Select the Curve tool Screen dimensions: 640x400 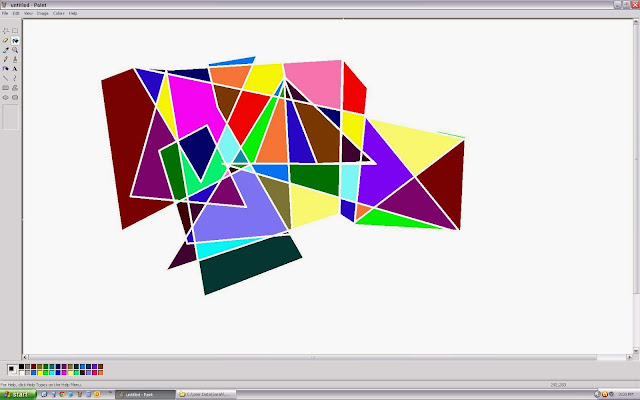pos(15,78)
